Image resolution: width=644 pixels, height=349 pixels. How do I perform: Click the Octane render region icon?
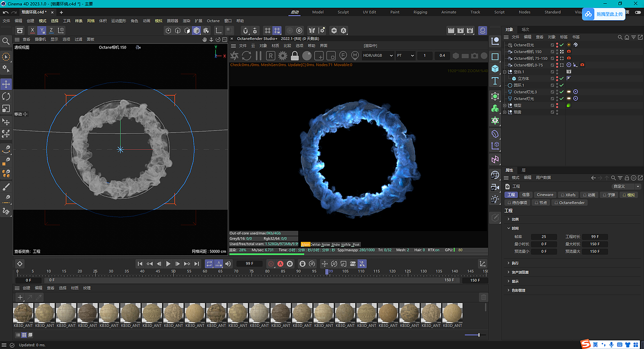tap(319, 55)
